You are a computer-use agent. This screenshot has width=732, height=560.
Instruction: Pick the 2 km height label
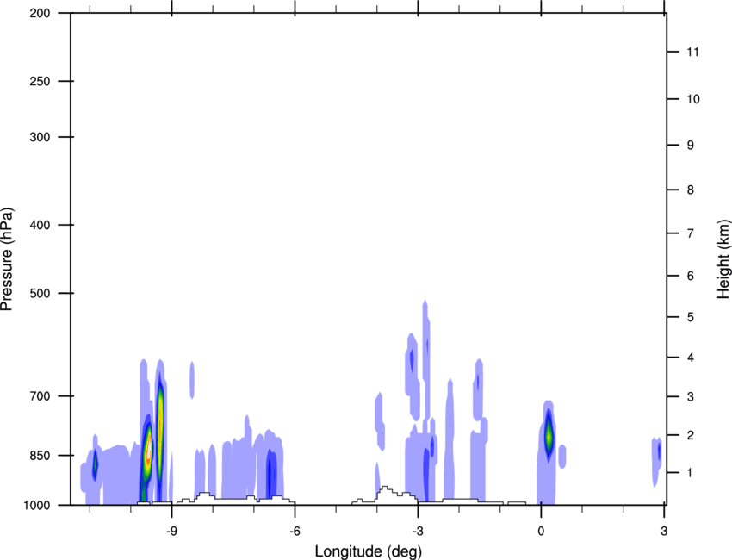691,435
